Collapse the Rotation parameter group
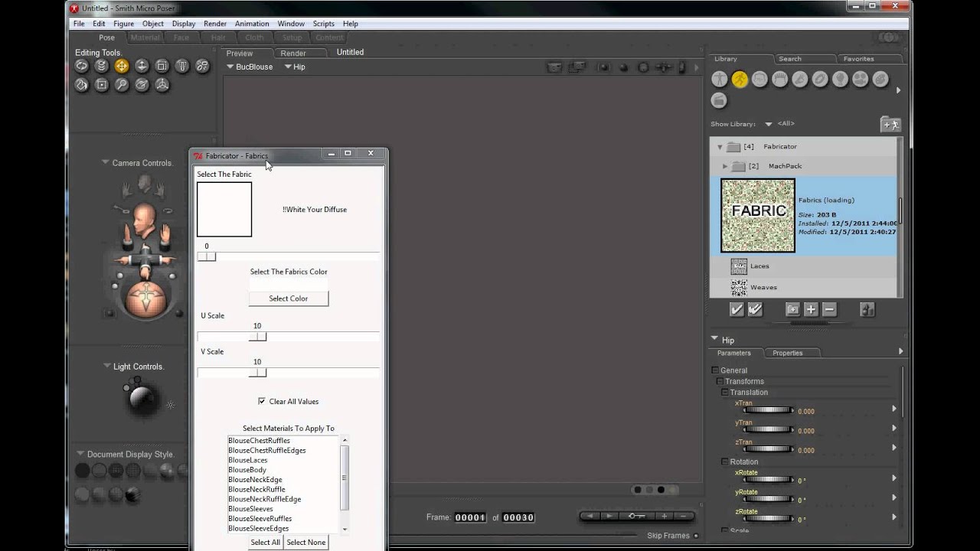 pyautogui.click(x=724, y=461)
